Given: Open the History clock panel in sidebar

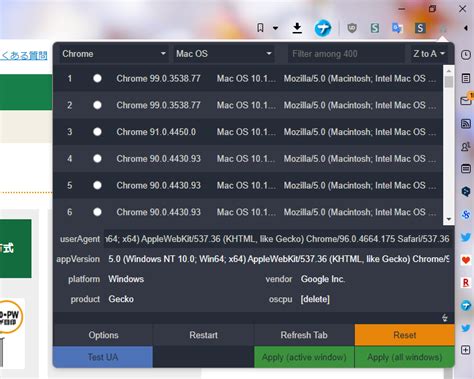Looking at the screenshot, I should click(466, 55).
